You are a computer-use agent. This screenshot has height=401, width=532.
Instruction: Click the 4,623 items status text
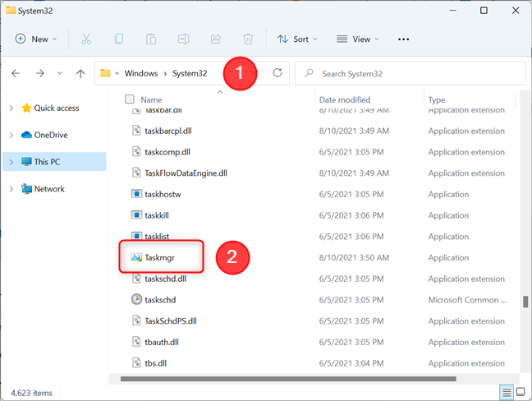[31, 393]
